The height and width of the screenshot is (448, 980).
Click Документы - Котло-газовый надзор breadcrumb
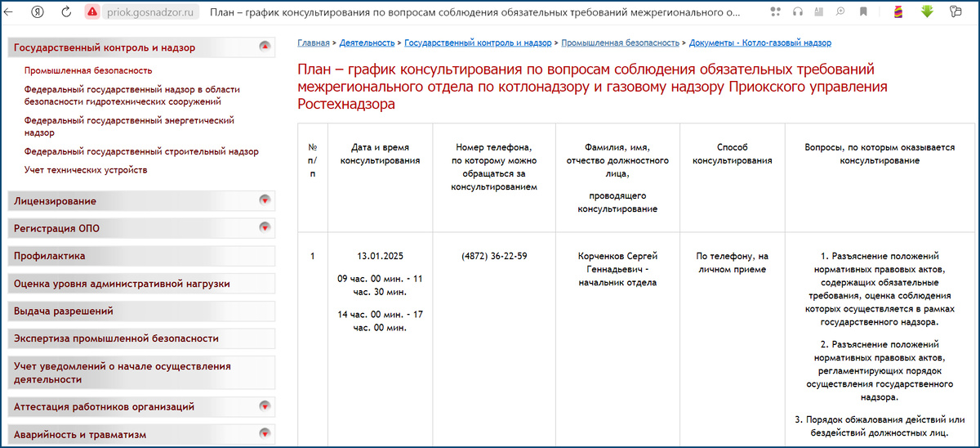(x=760, y=43)
